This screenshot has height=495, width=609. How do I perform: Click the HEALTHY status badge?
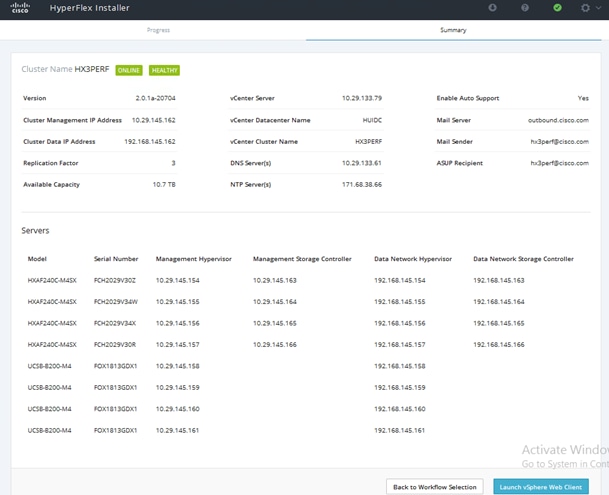164,70
